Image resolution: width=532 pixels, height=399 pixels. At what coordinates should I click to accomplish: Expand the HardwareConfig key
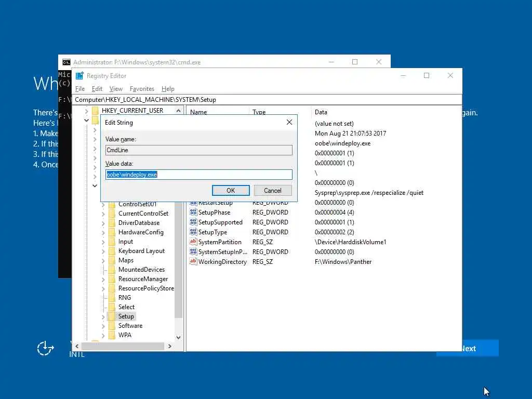point(103,233)
